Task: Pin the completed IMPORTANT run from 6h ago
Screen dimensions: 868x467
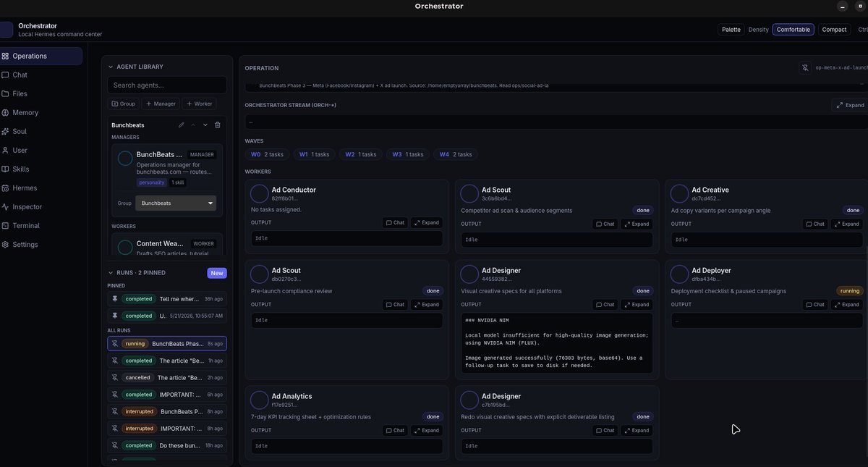Action: pos(114,395)
